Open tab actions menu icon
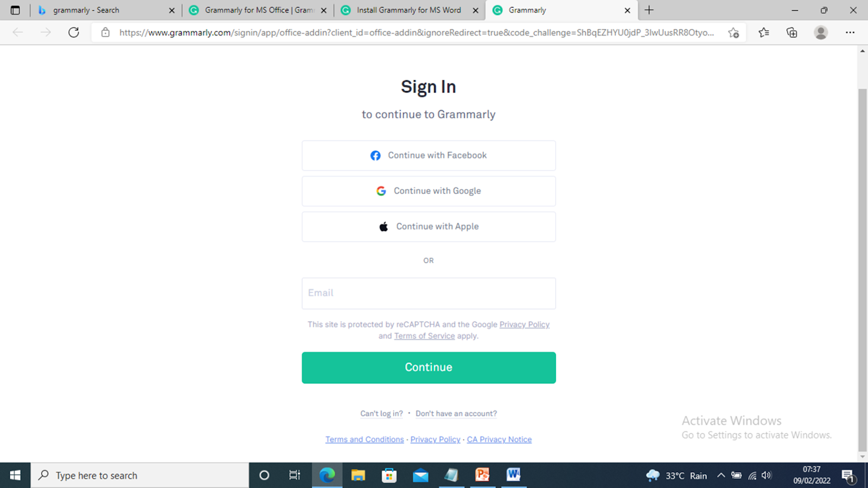This screenshot has width=868, height=488. (x=15, y=10)
